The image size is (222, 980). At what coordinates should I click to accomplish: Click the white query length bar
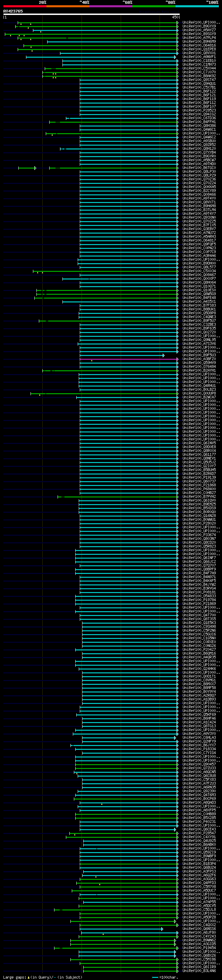pyautogui.click(x=92, y=14)
